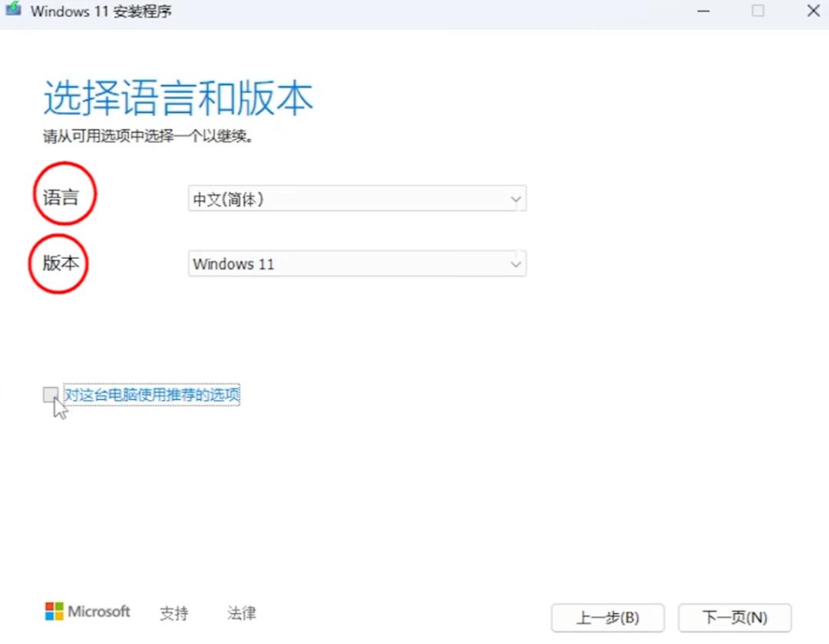Click the 下一页(N) button
Image resolution: width=829 pixels, height=644 pixels.
tap(734, 617)
